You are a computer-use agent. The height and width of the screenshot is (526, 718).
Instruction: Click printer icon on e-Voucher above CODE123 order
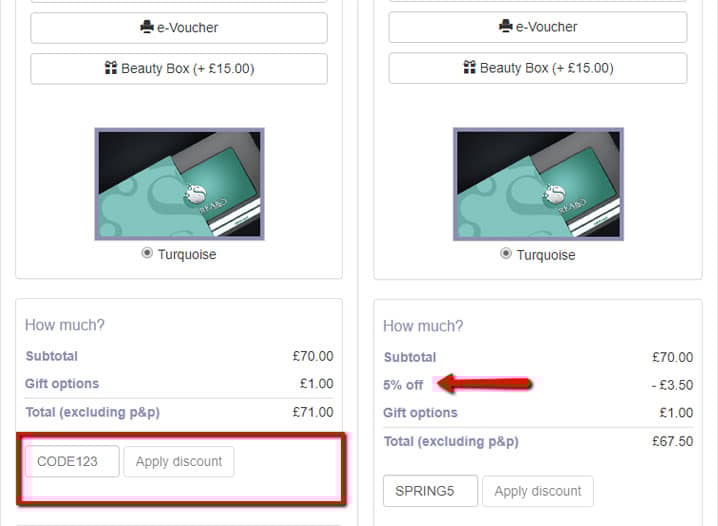click(x=146, y=28)
